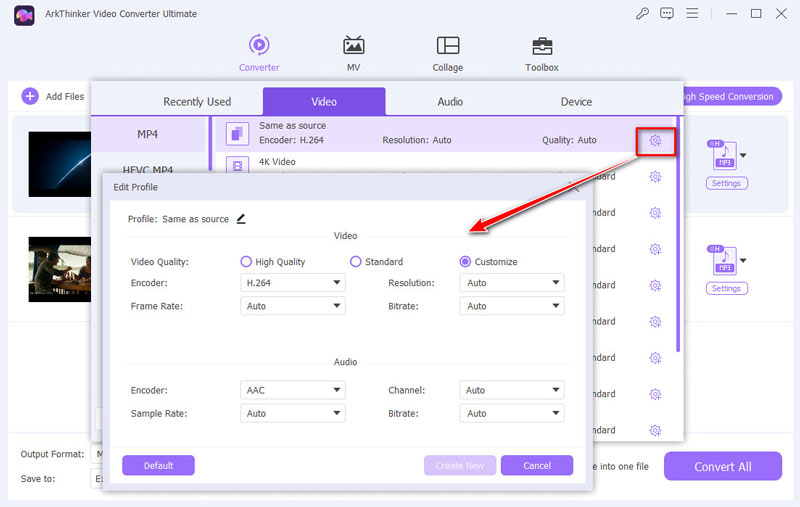This screenshot has height=507, width=800.
Task: Select the second video thumbnail
Action: coord(60,269)
